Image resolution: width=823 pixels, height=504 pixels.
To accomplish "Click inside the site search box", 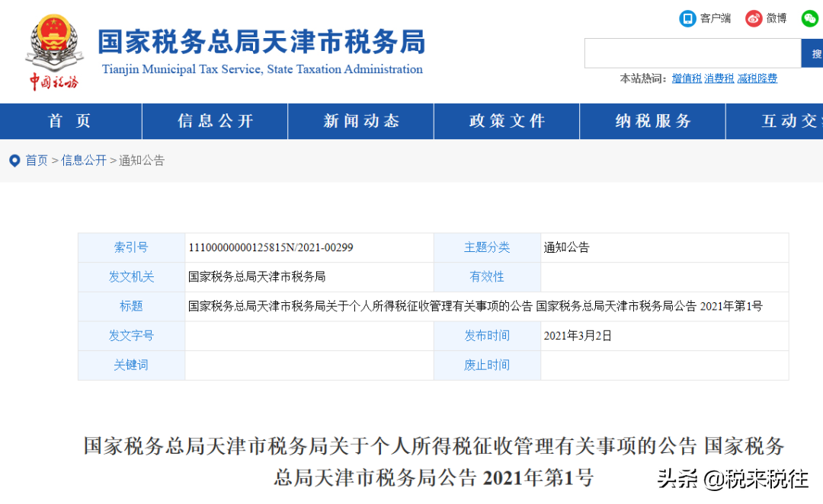I will tap(692, 53).
